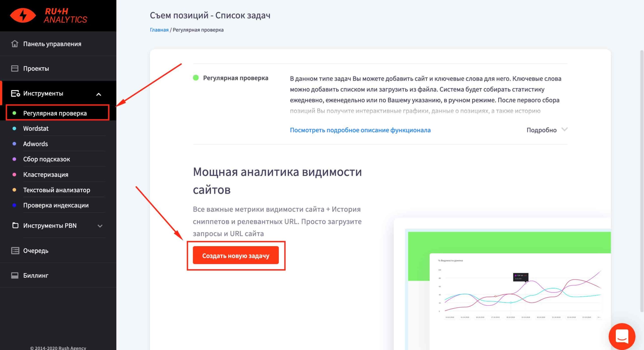The width and height of the screenshot is (644, 350).
Task: Open the Кластеризация tool
Action: point(46,174)
